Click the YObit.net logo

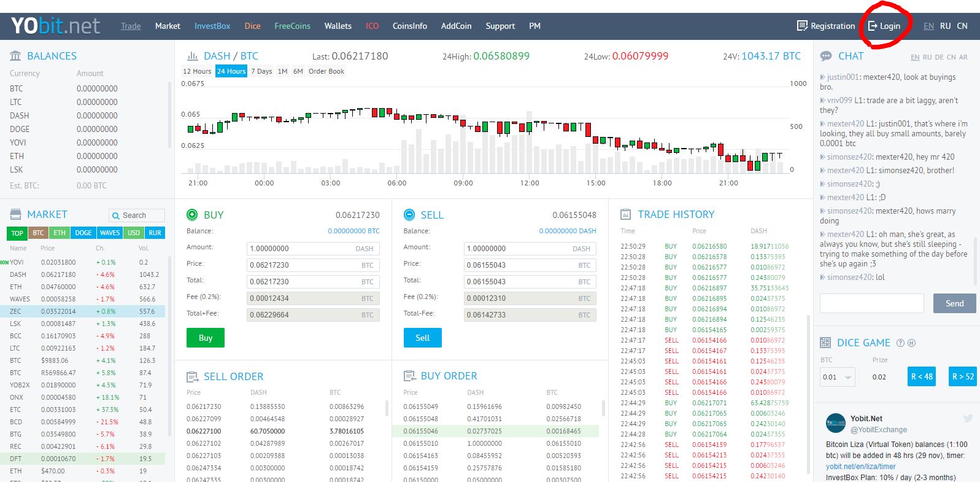[x=55, y=26]
